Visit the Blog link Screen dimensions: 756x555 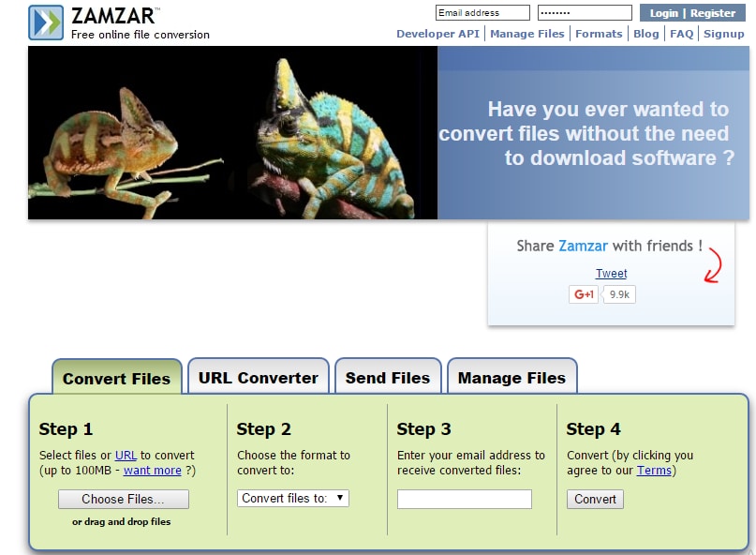pyautogui.click(x=646, y=34)
